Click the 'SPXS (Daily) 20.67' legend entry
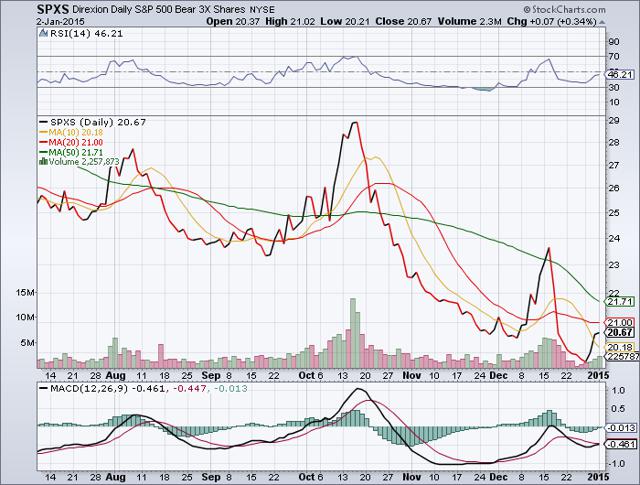This screenshot has height=485, width=640. coord(98,122)
